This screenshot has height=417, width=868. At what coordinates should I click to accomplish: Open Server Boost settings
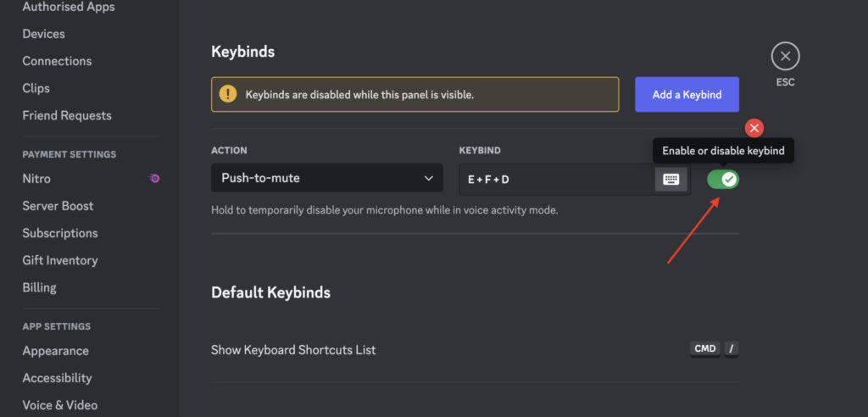click(58, 205)
